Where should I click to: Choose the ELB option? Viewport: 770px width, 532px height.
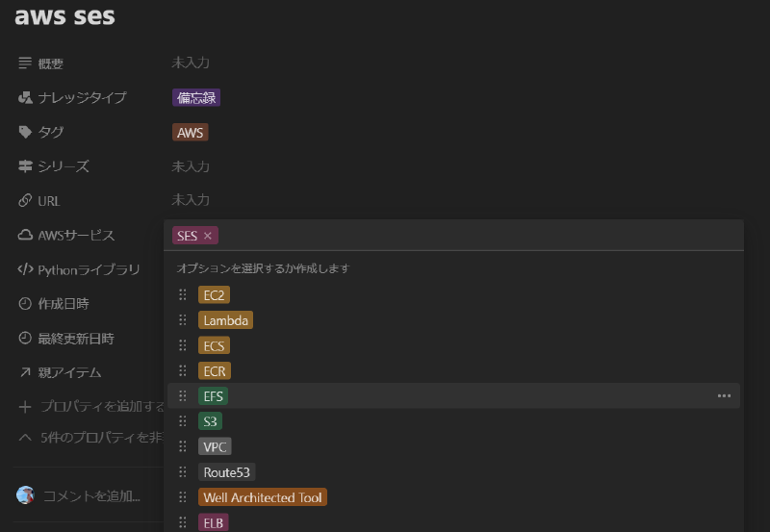tap(213, 522)
